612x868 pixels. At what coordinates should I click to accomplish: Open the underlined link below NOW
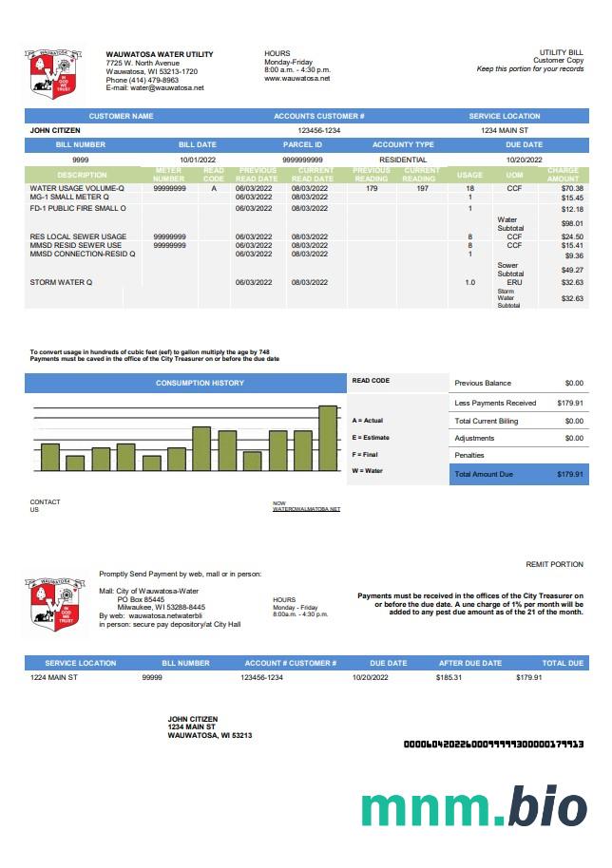[306, 510]
